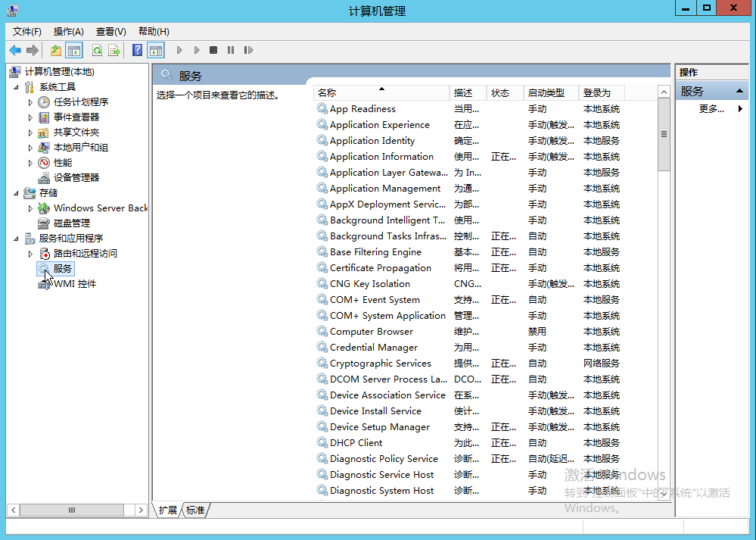
Task: Select the Windows Server Backup icon
Action: click(x=44, y=208)
